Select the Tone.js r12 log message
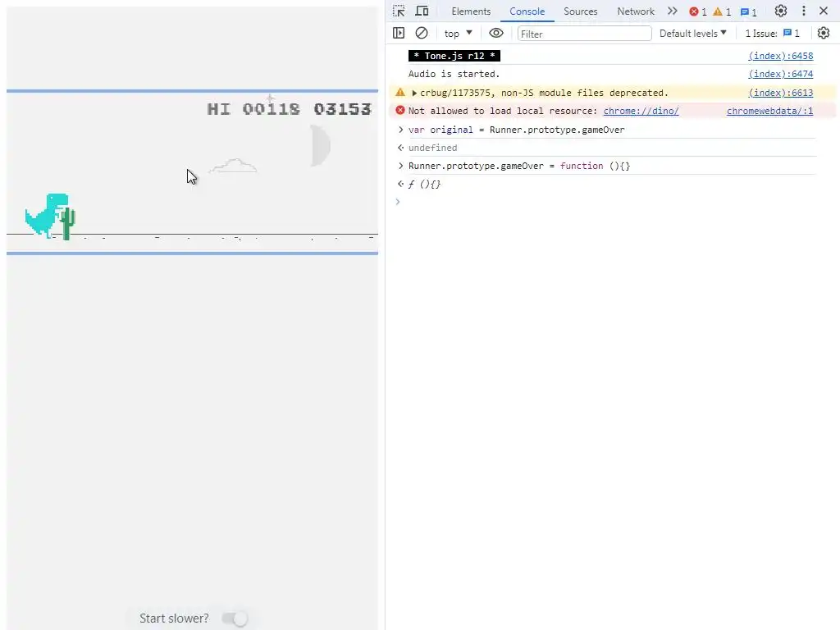The image size is (840, 630). pyautogui.click(x=454, y=56)
